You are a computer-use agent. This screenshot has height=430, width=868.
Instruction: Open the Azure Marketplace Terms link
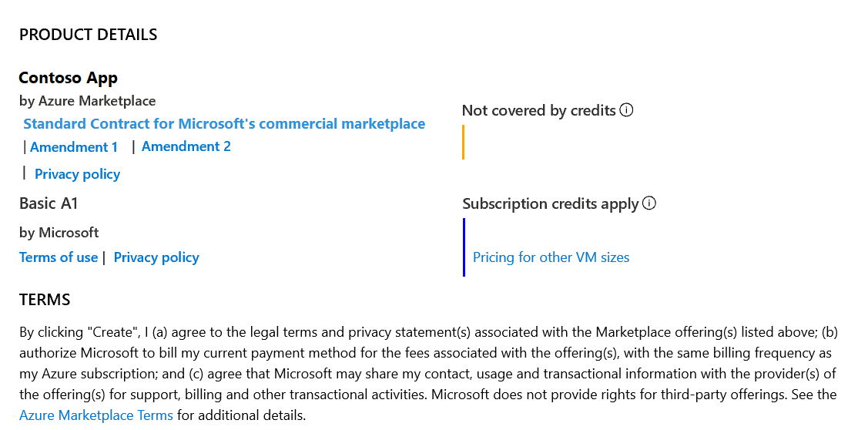tap(96, 415)
